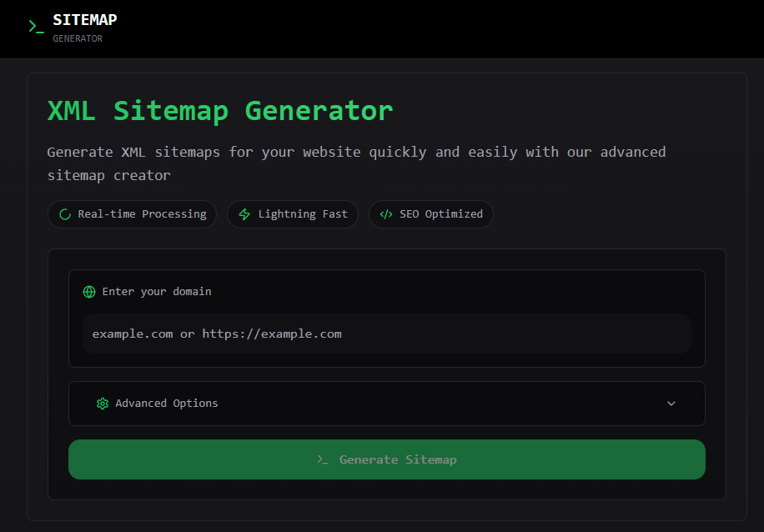The width and height of the screenshot is (764, 532).
Task: Click the SITEMAP brand title in header
Action: pyautogui.click(x=84, y=19)
